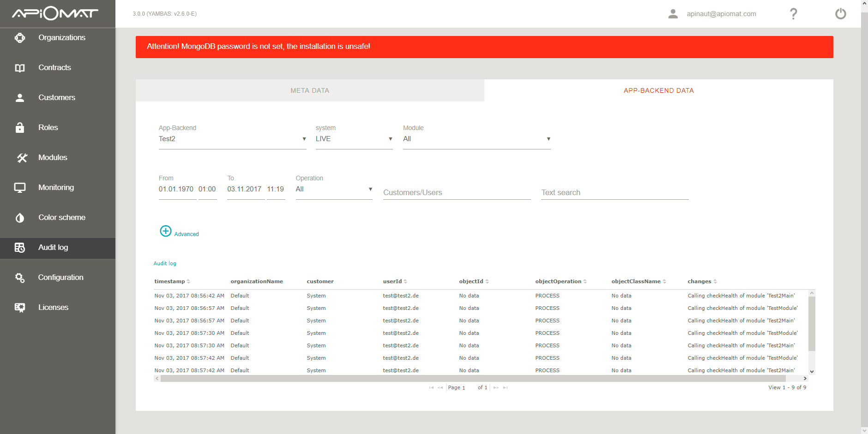The height and width of the screenshot is (434, 868).
Task: Click apinaut@apiomat.com account name
Action: click(721, 14)
